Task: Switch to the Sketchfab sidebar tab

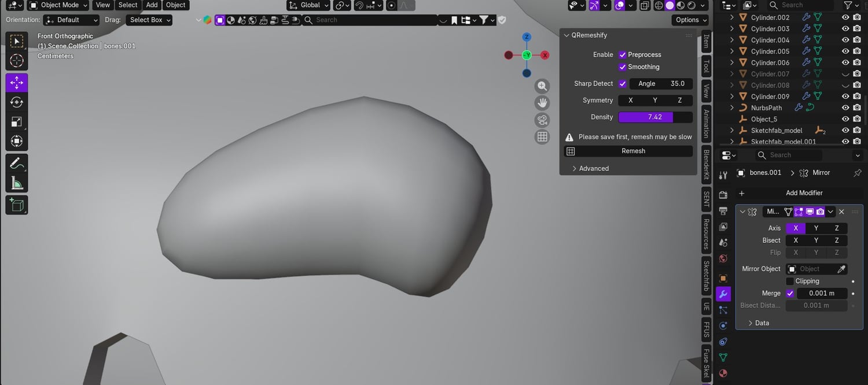Action: [x=706, y=276]
